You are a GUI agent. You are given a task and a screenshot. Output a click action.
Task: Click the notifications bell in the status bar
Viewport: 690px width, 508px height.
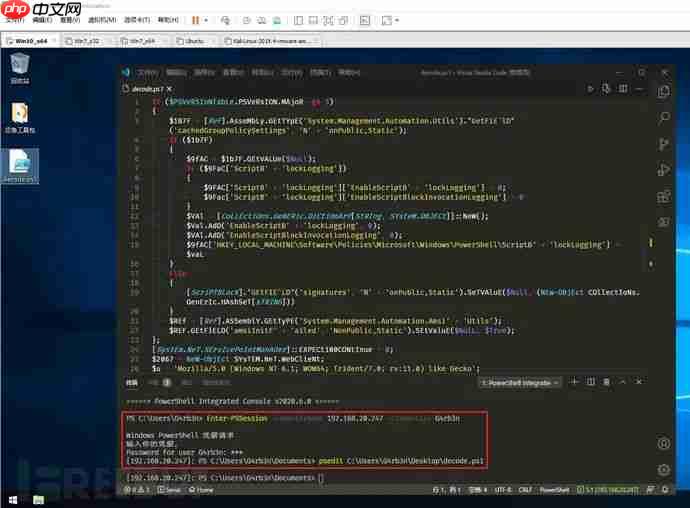[x=665, y=490]
